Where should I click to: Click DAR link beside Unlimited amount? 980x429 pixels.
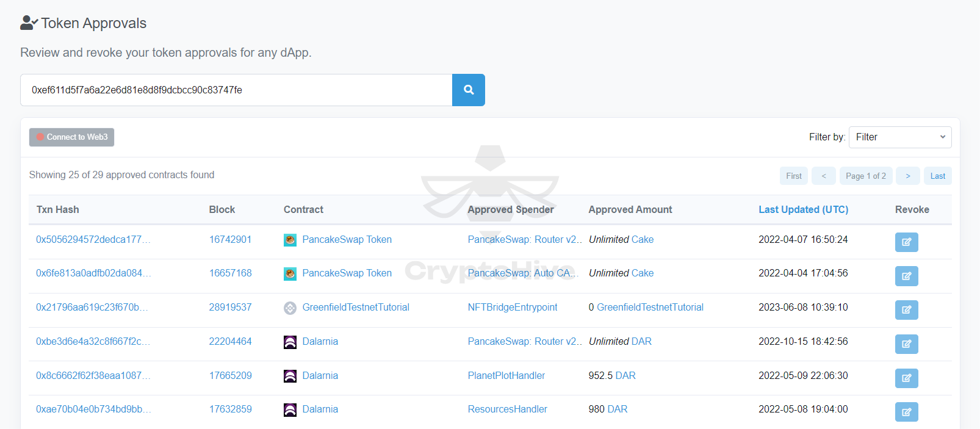click(x=641, y=341)
